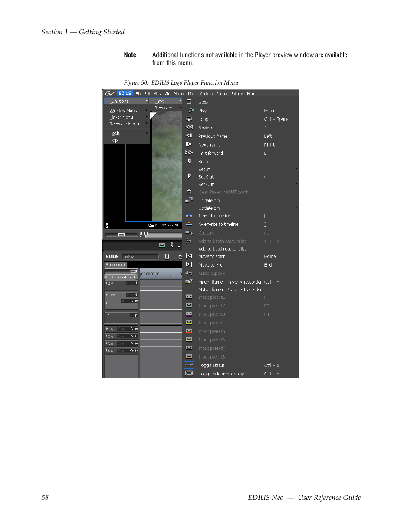414x532 pixels.
Task: Click Clear Player IN/OUT point
Action: click(x=240, y=192)
